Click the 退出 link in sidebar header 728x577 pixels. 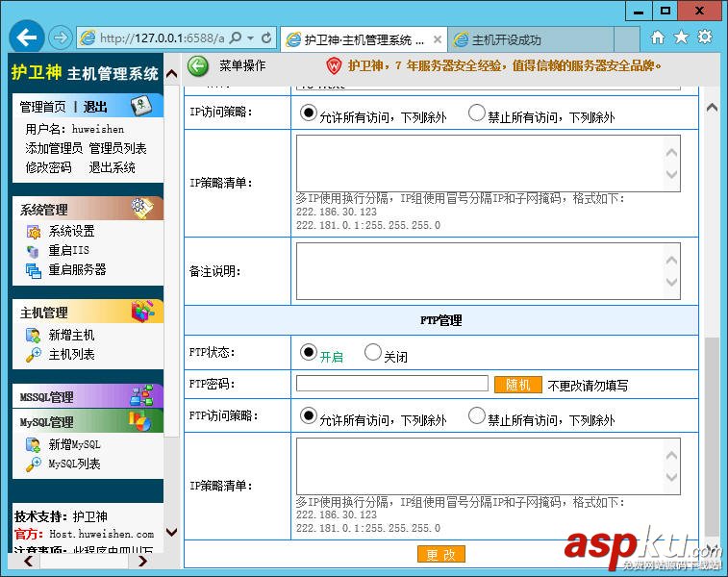click(x=95, y=108)
